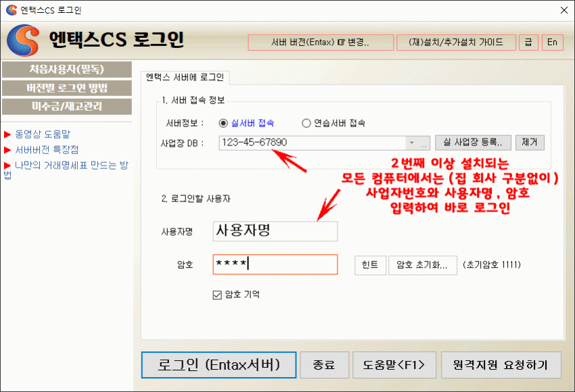Screen dimensions: 575x392
Task: Expand the 사업장 DB dropdown arrow
Action: pos(411,143)
